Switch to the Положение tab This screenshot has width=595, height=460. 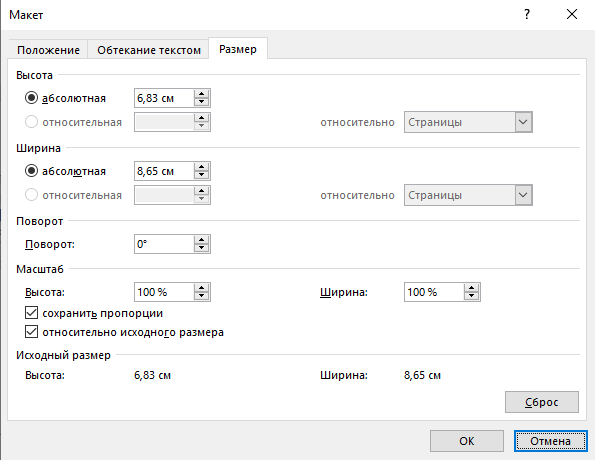48,50
